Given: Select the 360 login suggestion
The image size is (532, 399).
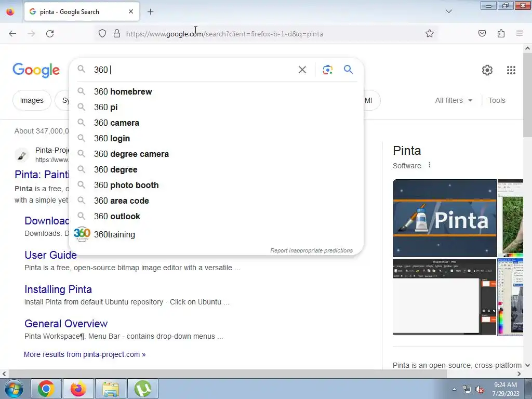Looking at the screenshot, I should click(x=216, y=138).
